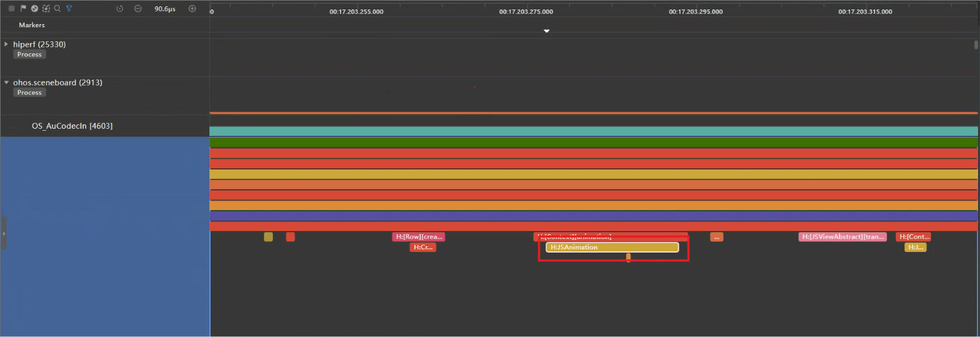Viewport: 980px width, 337px height.
Task: Expand the hiperf (25330) process row
Action: click(x=6, y=44)
